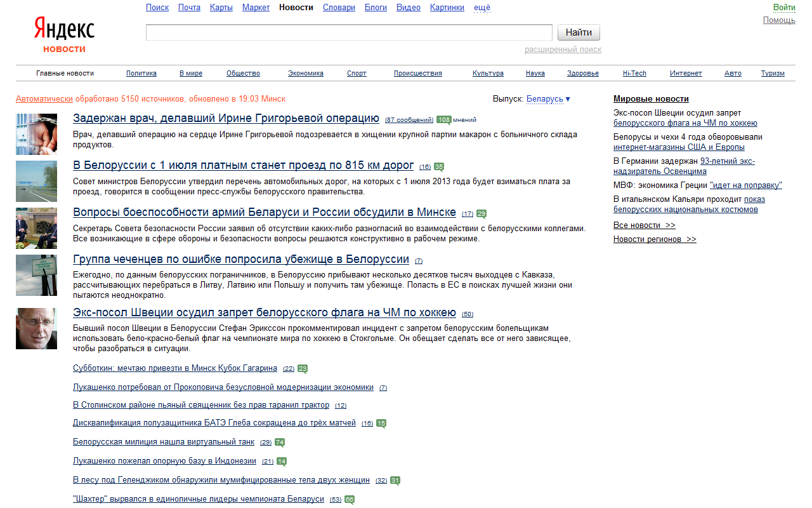Go to Поиск in top services bar
The width and height of the screenshot is (812, 508).
tap(157, 8)
